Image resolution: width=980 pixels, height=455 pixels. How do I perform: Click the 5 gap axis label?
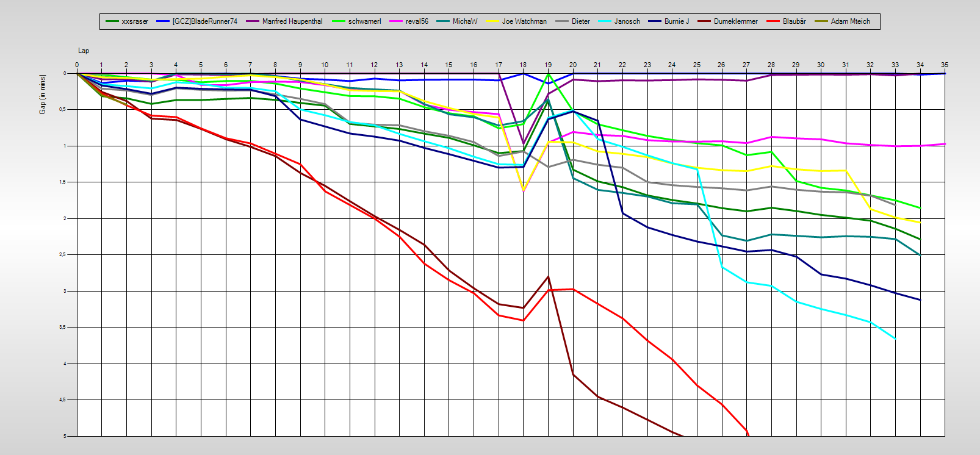pyautogui.click(x=65, y=436)
